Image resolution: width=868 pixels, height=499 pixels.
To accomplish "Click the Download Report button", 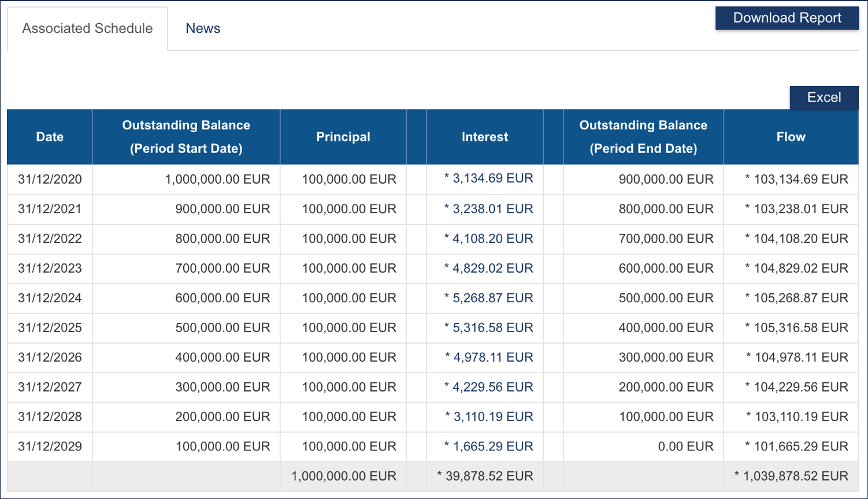I will [787, 18].
